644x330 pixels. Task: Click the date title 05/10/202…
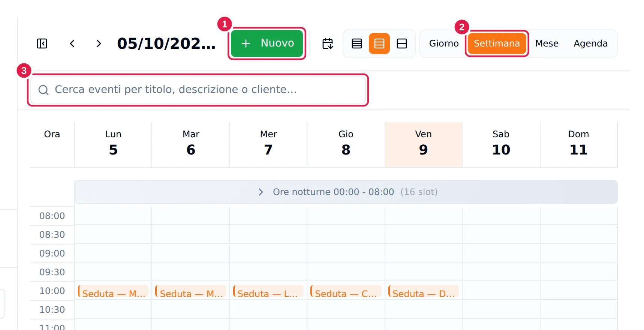pyautogui.click(x=166, y=43)
